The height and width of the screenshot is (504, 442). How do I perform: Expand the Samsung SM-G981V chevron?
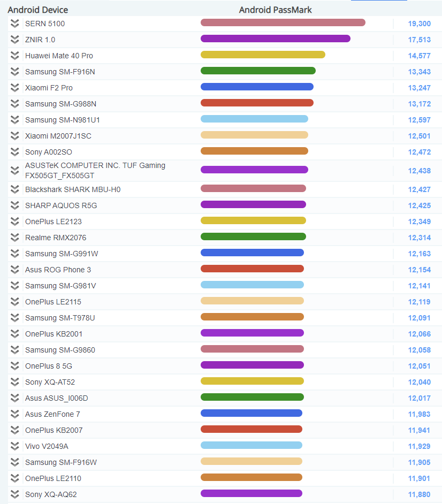point(15,286)
